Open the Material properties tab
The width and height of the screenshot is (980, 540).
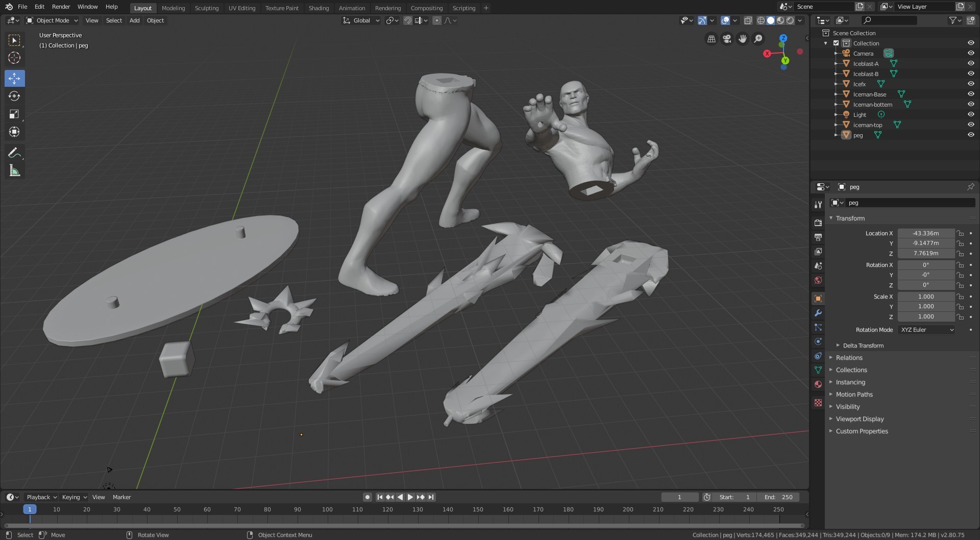coord(818,384)
